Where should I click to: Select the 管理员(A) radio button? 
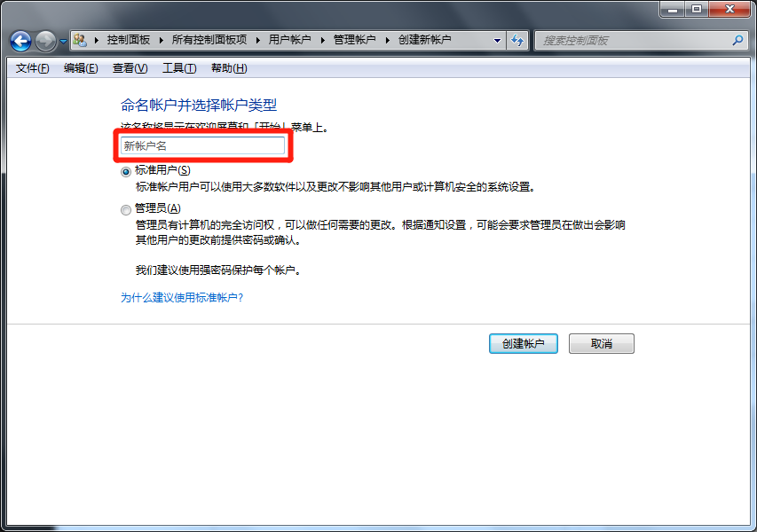[126, 210]
